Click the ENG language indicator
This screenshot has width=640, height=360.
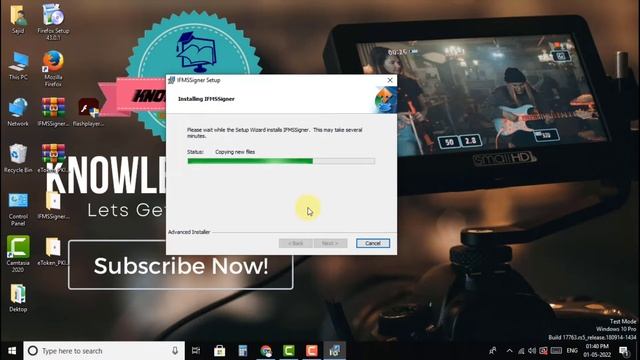(x=572, y=350)
